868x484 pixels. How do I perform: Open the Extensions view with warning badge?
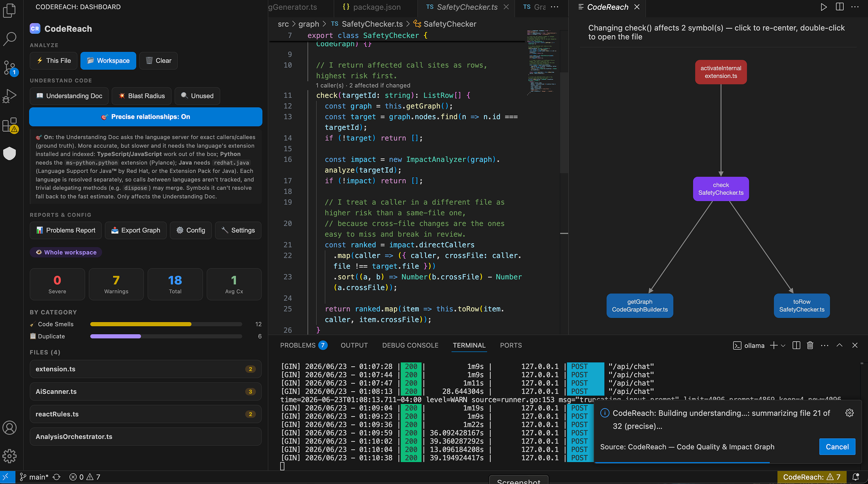click(9, 125)
